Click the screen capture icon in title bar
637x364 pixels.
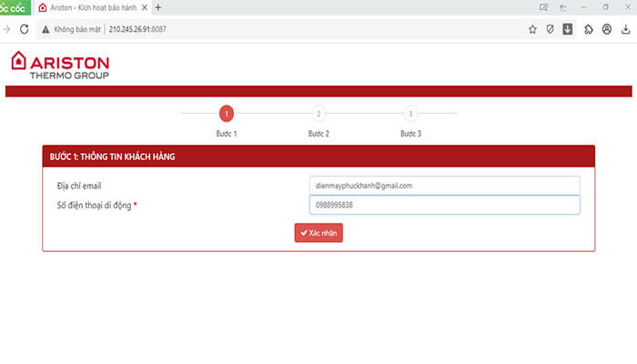pos(543,7)
